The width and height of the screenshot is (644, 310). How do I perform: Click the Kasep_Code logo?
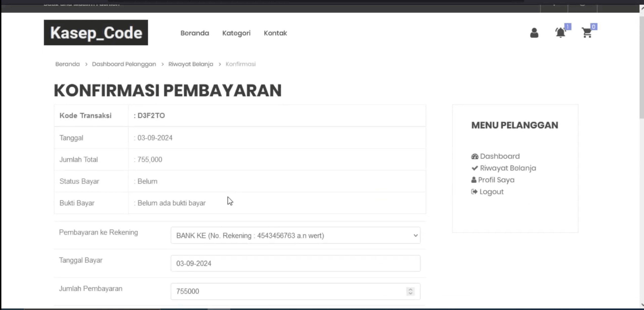(96, 32)
